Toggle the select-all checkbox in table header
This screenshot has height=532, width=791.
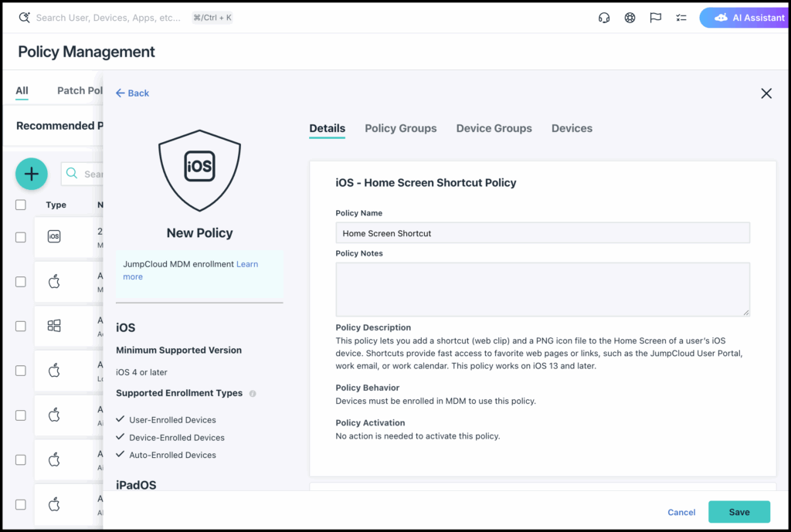click(21, 205)
